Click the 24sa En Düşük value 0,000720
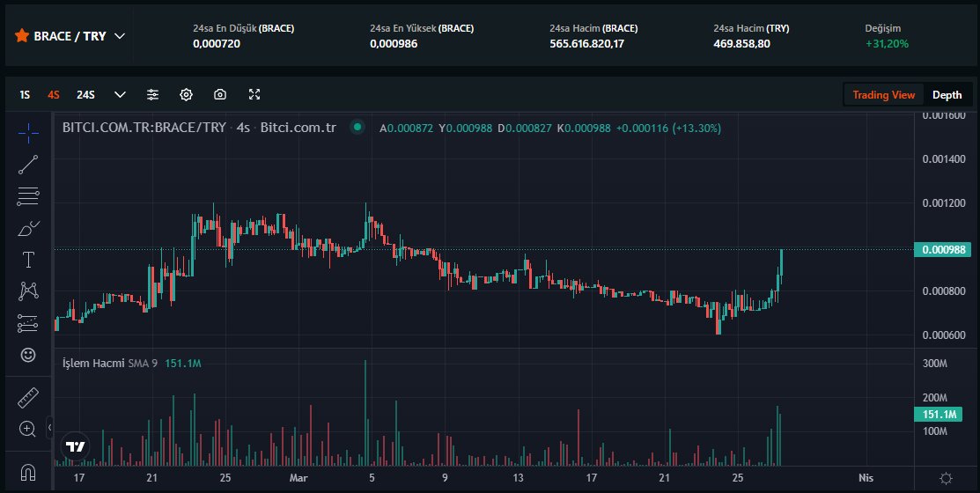This screenshot has width=980, height=493. coord(217,44)
